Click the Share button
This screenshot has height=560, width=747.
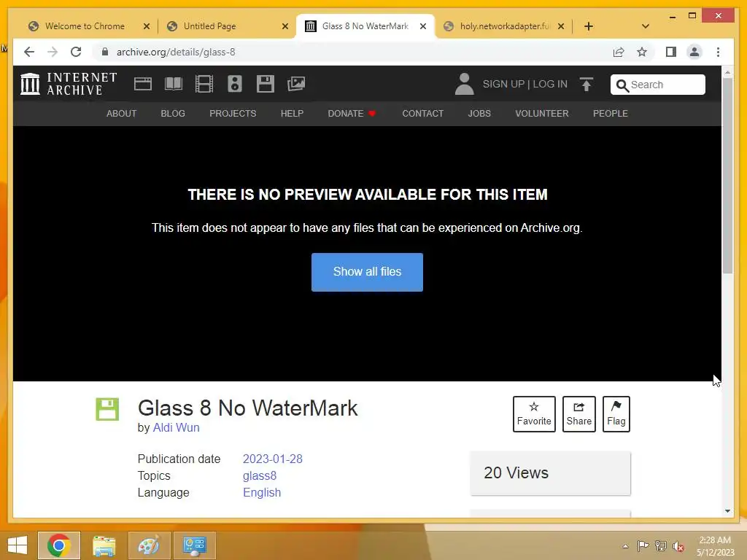pyautogui.click(x=578, y=414)
